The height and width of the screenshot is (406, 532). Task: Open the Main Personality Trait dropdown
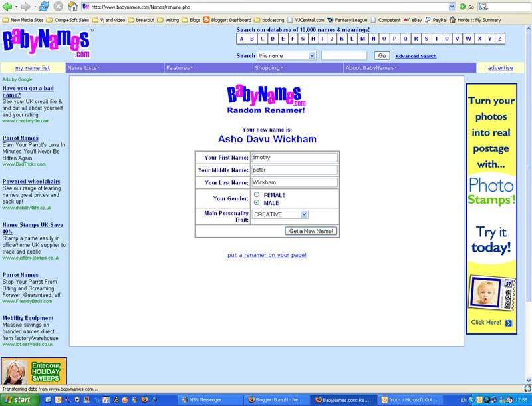coord(280,214)
